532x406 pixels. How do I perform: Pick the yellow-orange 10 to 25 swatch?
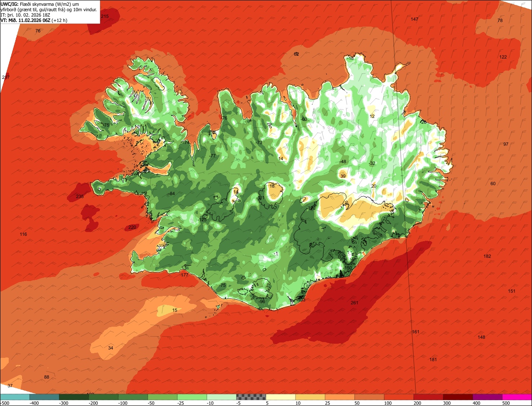point(310,397)
